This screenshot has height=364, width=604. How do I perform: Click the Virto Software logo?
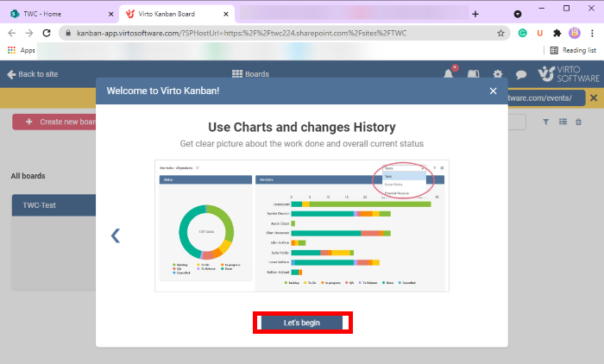(569, 74)
